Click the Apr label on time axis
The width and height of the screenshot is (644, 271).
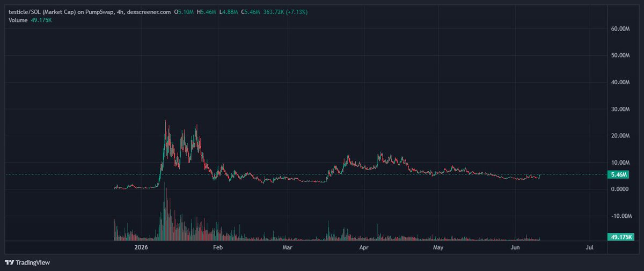pos(364,247)
